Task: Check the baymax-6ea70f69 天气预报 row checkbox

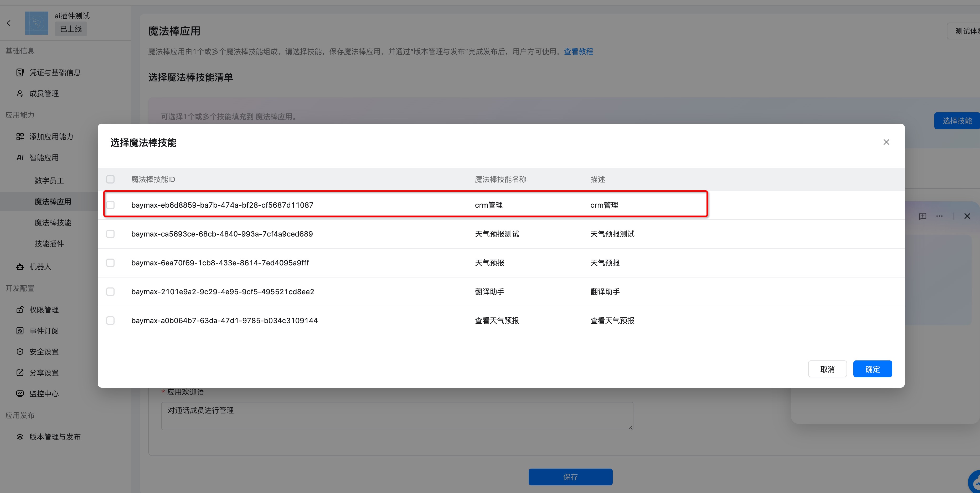Action: click(x=110, y=263)
